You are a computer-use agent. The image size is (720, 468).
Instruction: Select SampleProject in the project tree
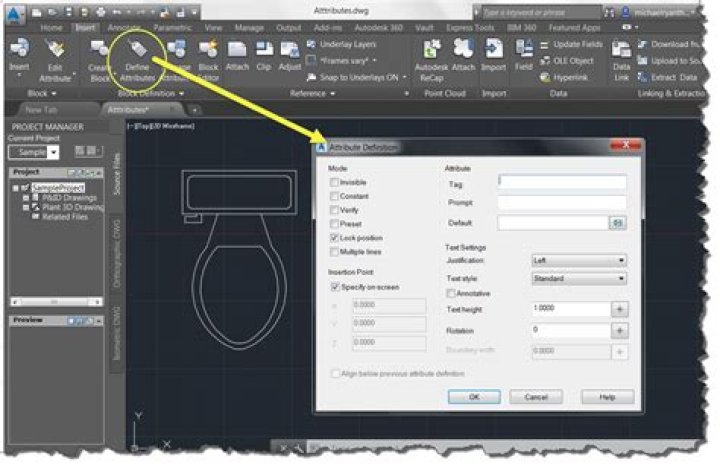pos(58,188)
